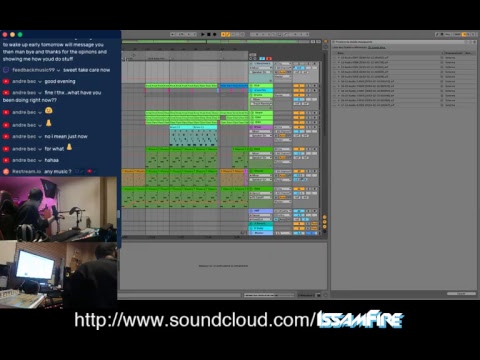The width and height of the screenshot is (480, 360).
Task: Click the feedbackmusic99 username in chat
Action: [33, 70]
